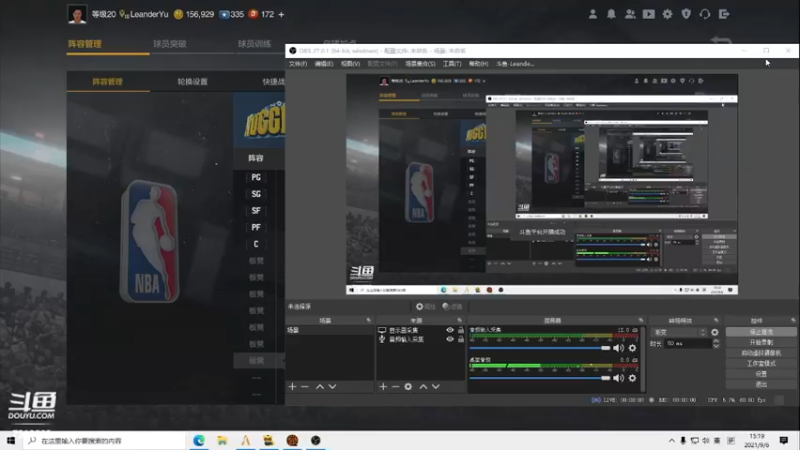The image size is (800, 450).
Task: Move source up in Sources dock
Action: coord(423,387)
